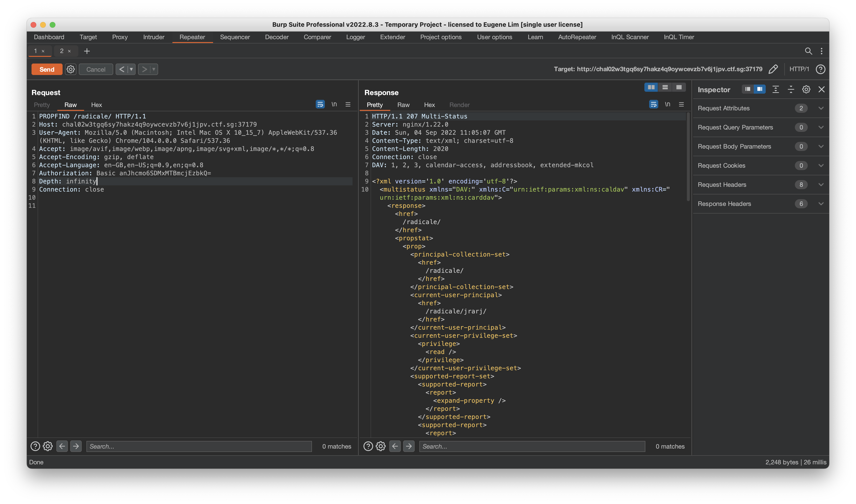Click the Render tab in Response panel

[x=458, y=104]
